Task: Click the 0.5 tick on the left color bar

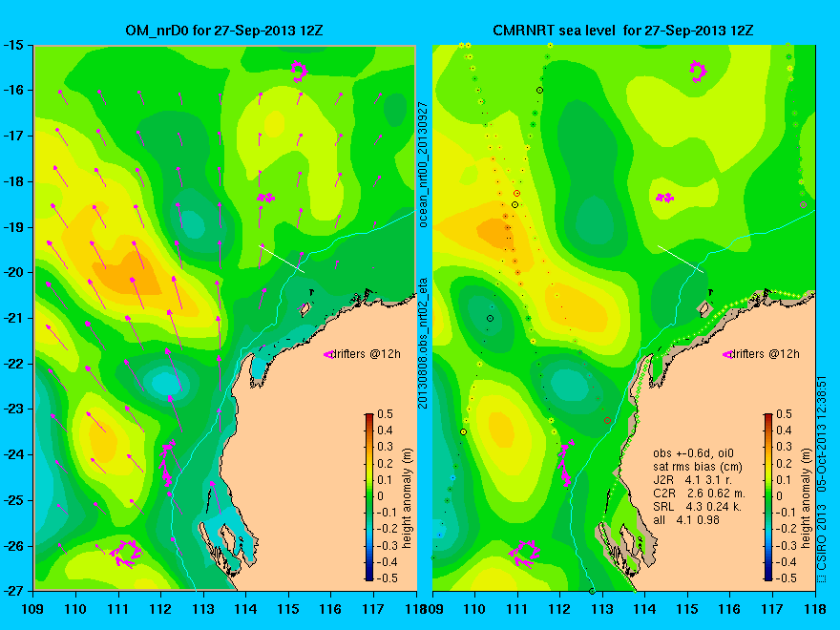Action: (x=386, y=414)
